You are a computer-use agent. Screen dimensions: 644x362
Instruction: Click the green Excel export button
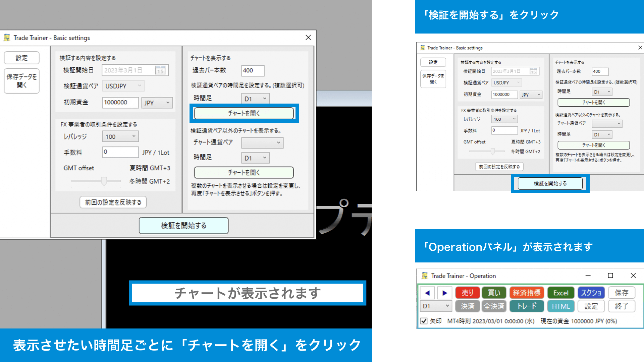(x=561, y=293)
